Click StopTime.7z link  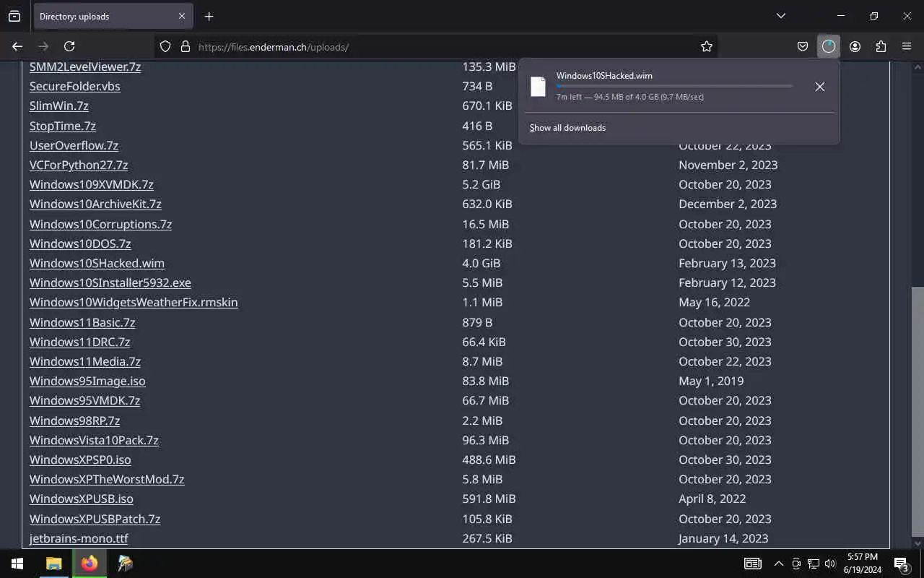(x=63, y=126)
